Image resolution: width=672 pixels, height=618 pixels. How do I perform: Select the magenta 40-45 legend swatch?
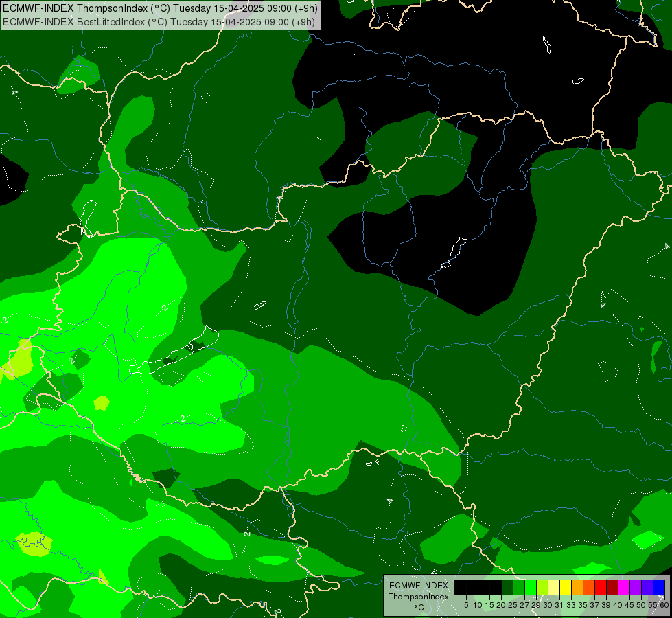tap(624, 587)
